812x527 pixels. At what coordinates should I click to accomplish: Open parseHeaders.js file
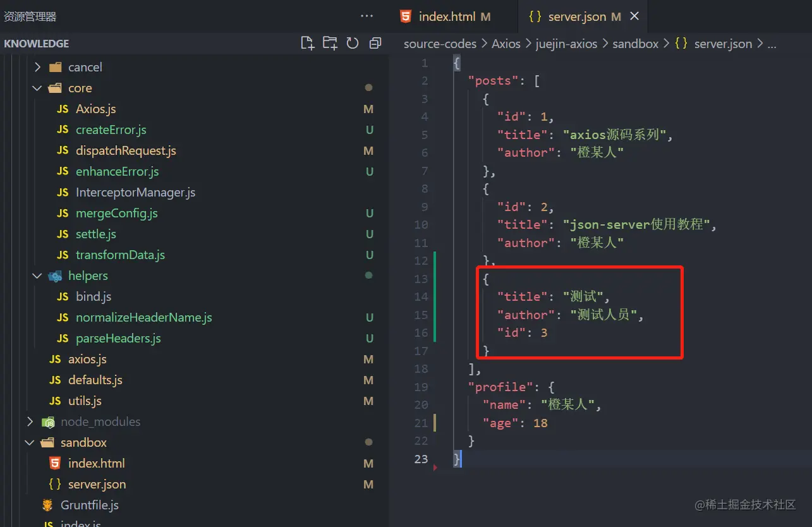pos(118,338)
